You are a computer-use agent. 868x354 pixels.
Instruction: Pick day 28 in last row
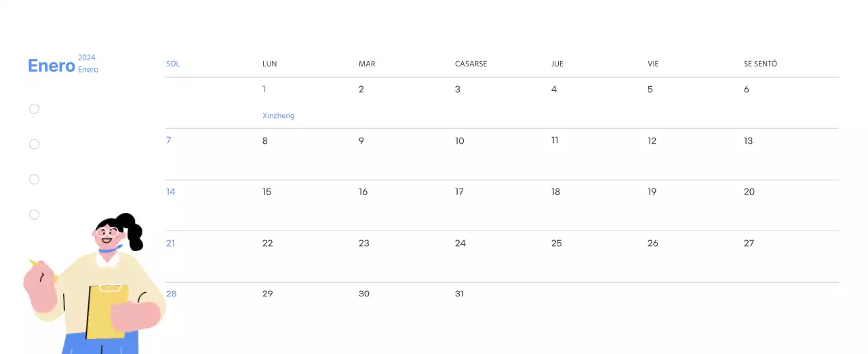click(172, 294)
